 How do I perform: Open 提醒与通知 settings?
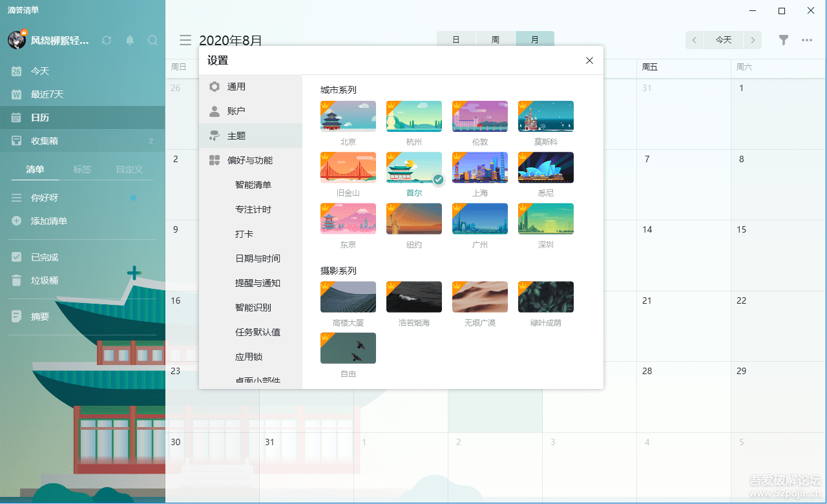click(x=251, y=283)
